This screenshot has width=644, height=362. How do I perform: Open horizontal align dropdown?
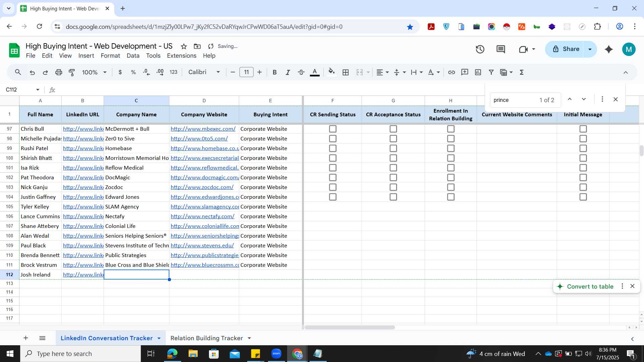click(x=382, y=72)
